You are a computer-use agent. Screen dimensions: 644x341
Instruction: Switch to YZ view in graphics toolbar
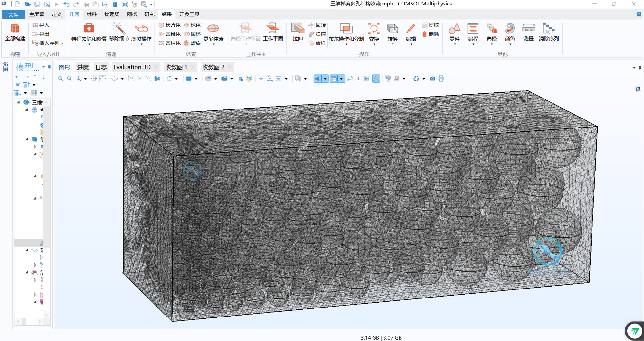[139, 79]
